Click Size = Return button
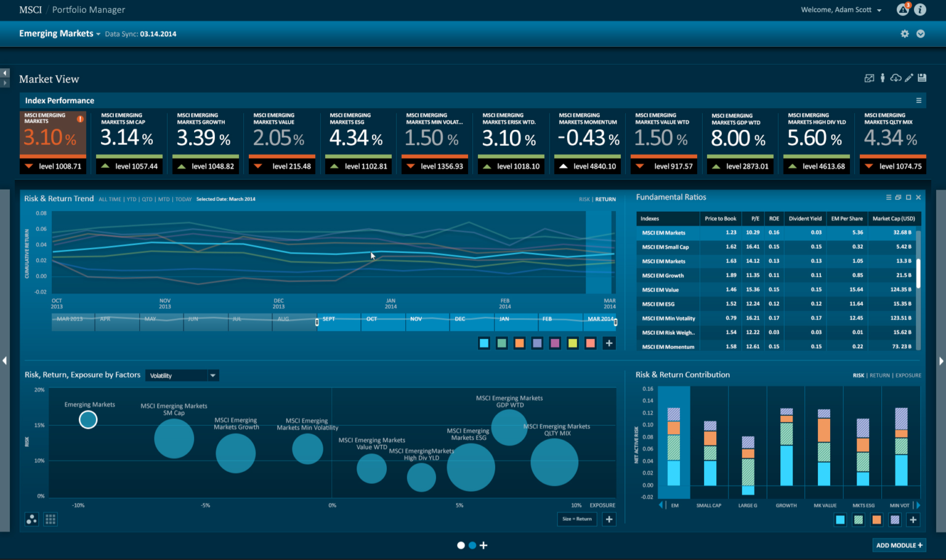This screenshot has height=560, width=946. click(577, 519)
